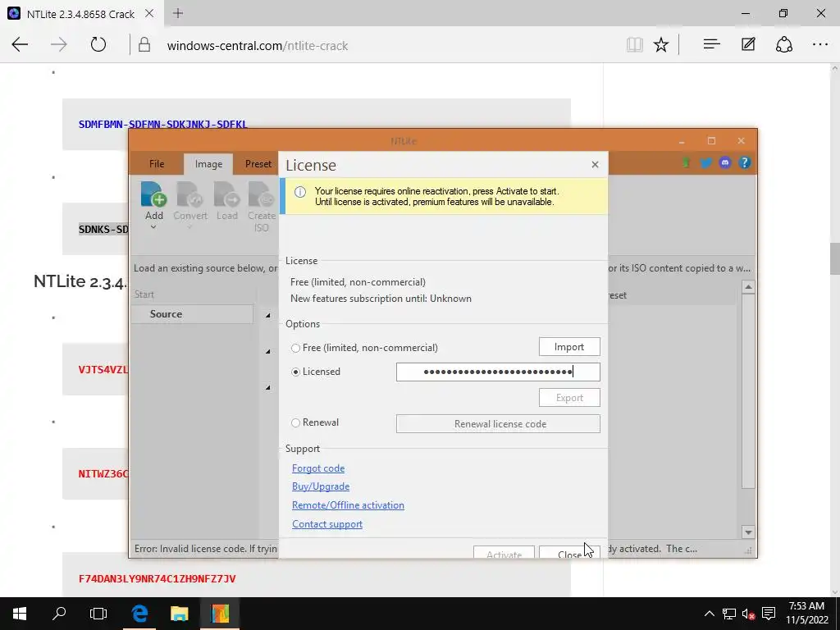
Task: Click the taskbar clock 7:53 AM
Action: (x=806, y=606)
